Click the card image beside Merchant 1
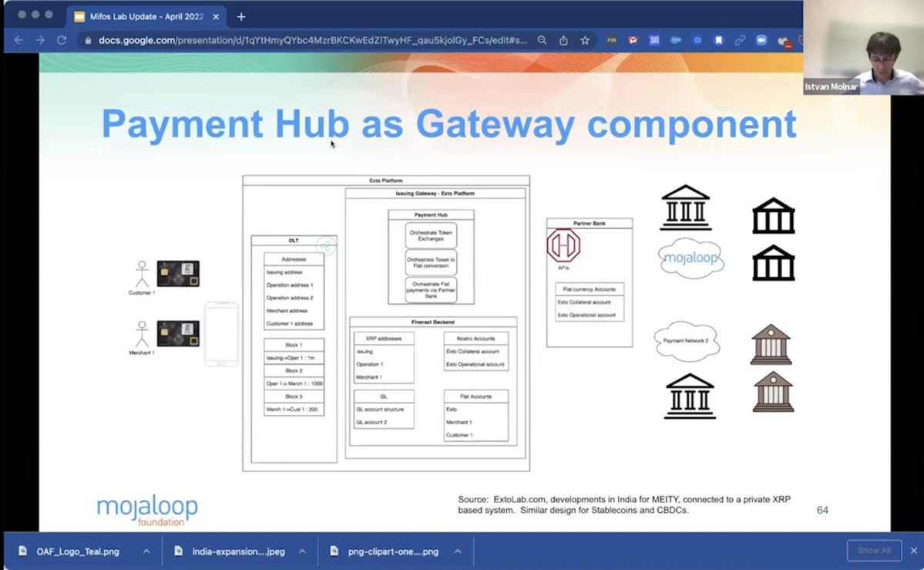Screen dimensions: 924x570 click(178, 334)
